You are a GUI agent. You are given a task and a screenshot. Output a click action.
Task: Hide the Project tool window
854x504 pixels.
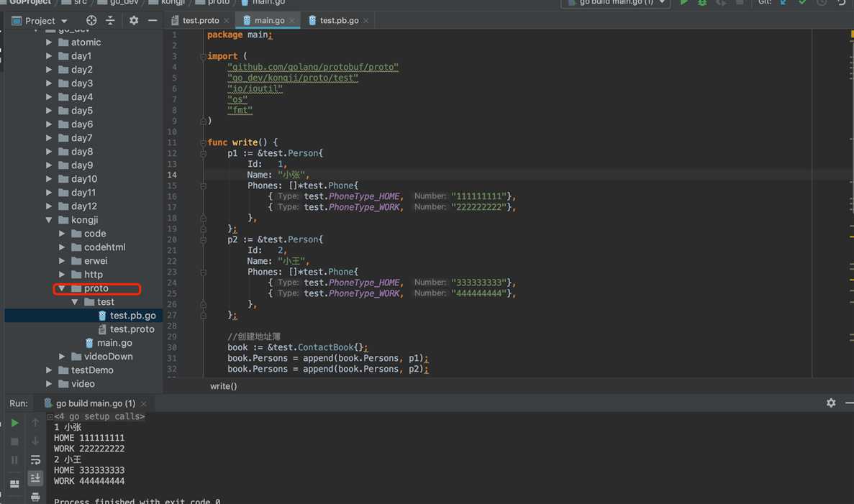[x=153, y=21]
